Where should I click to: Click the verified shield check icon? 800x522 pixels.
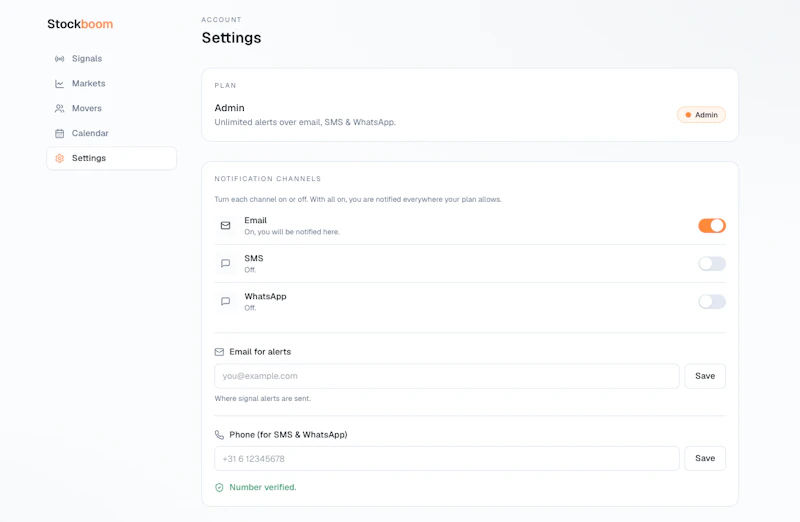pyautogui.click(x=219, y=487)
